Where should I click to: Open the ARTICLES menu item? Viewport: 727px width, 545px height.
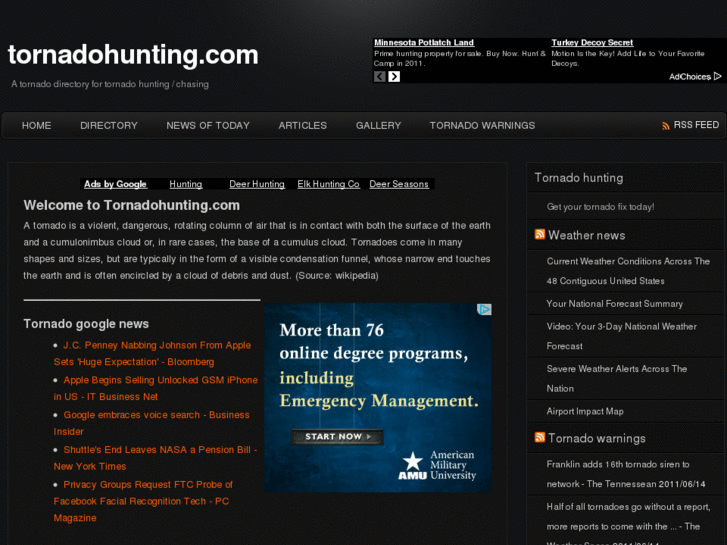tap(303, 126)
